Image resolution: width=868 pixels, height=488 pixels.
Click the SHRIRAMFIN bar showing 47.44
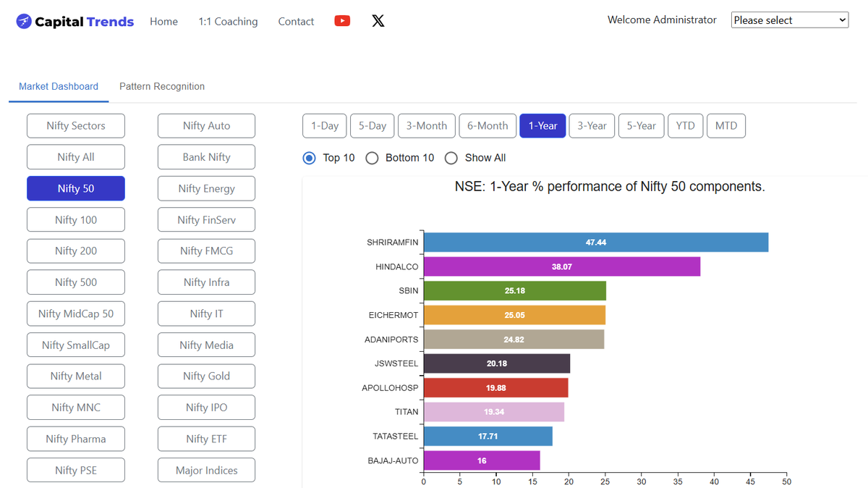pos(596,243)
